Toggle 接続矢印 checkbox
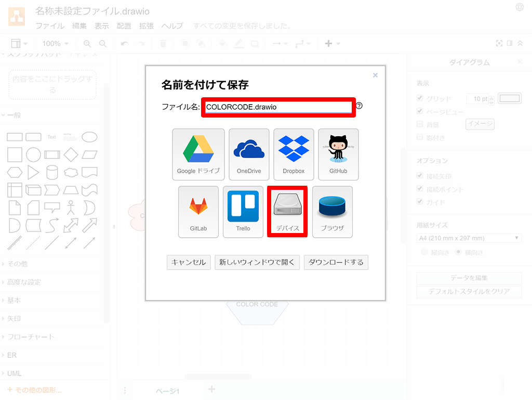This screenshot has height=400, width=532. 420,175
